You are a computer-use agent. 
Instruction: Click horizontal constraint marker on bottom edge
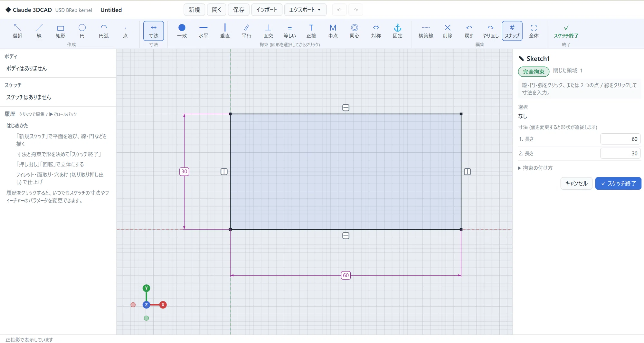pos(346,236)
